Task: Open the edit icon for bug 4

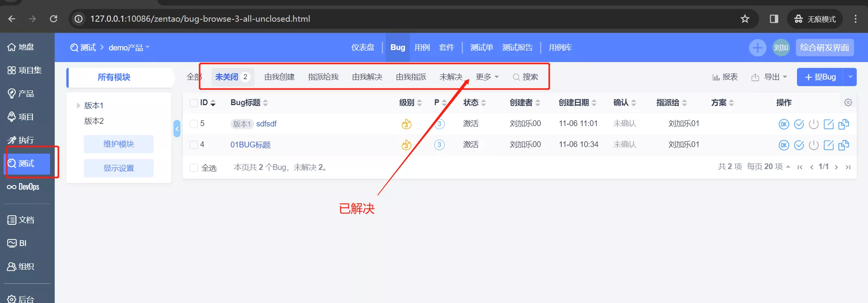Action: click(x=828, y=145)
